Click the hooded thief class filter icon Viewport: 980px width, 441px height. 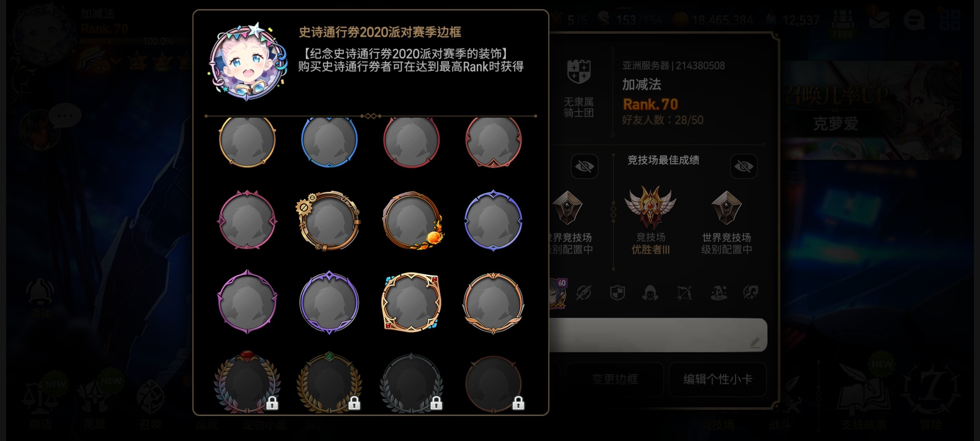pyautogui.click(x=650, y=293)
